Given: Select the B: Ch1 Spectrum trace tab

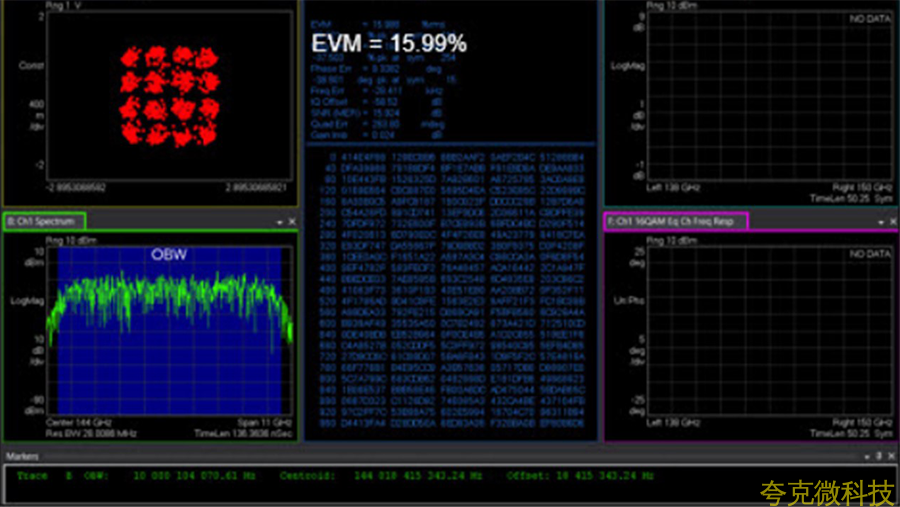Looking at the screenshot, I should click(x=45, y=221).
